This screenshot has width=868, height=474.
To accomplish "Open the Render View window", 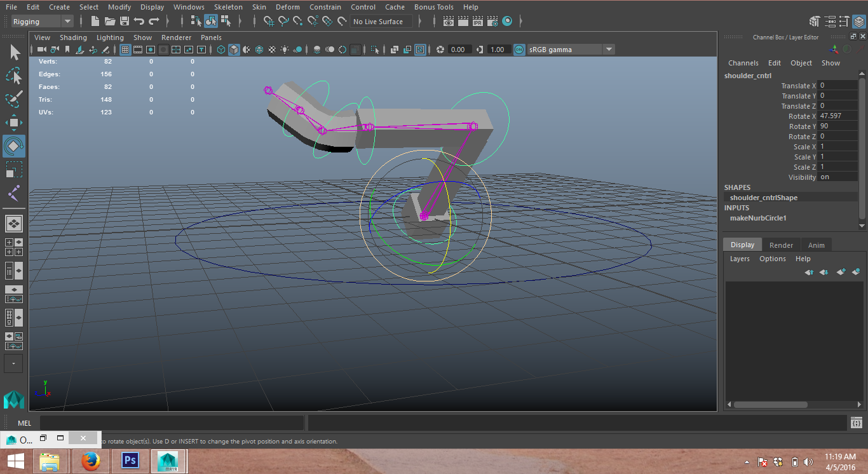I will [x=449, y=21].
